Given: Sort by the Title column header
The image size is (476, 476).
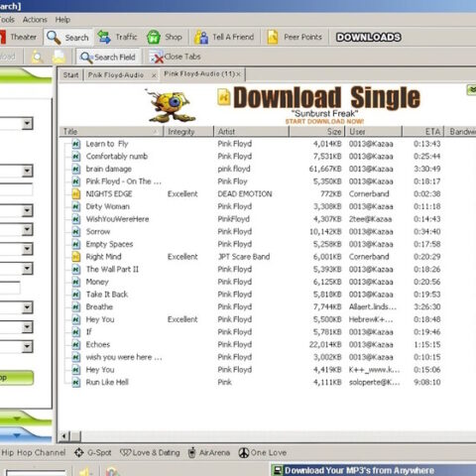Looking at the screenshot, I should pyautogui.click(x=111, y=132).
